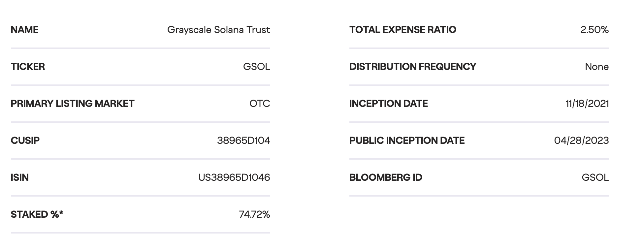
Task: Click the PUBLIC INCEPTION DATE label
Action: pyautogui.click(x=407, y=141)
